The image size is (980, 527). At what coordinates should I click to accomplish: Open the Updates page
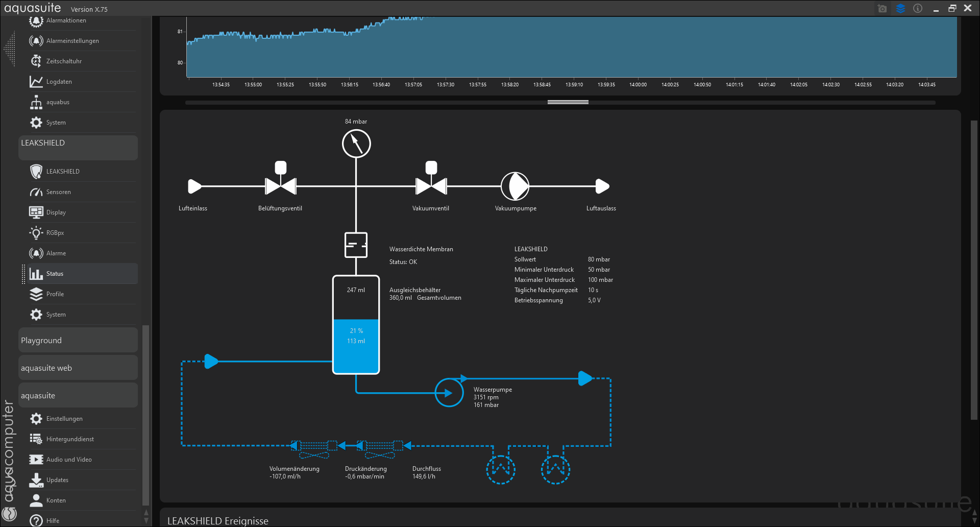coord(57,480)
